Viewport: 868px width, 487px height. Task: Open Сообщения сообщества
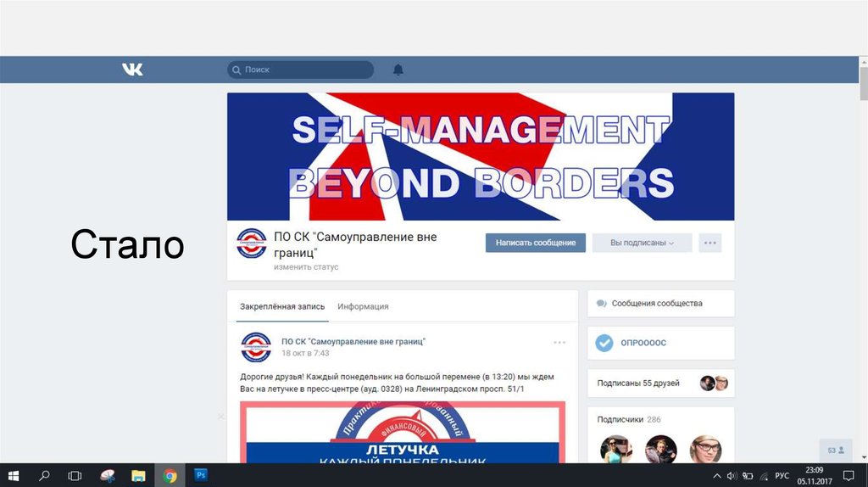(661, 304)
